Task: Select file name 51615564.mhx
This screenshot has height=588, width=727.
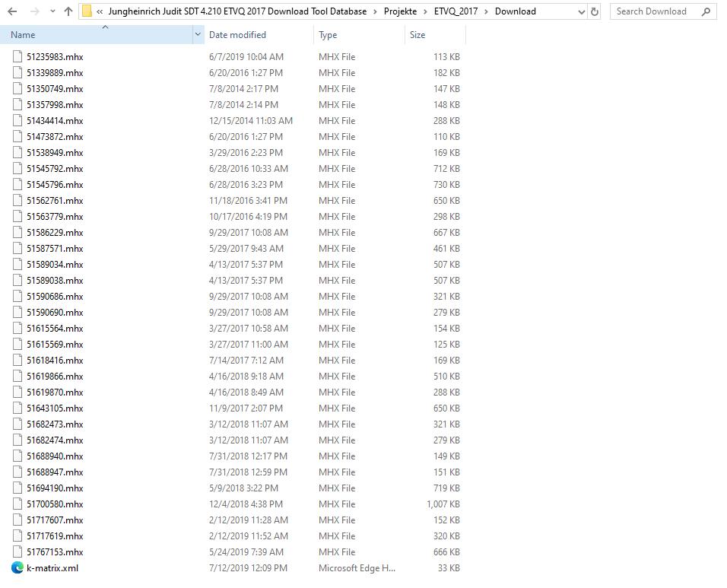Action: (55, 329)
